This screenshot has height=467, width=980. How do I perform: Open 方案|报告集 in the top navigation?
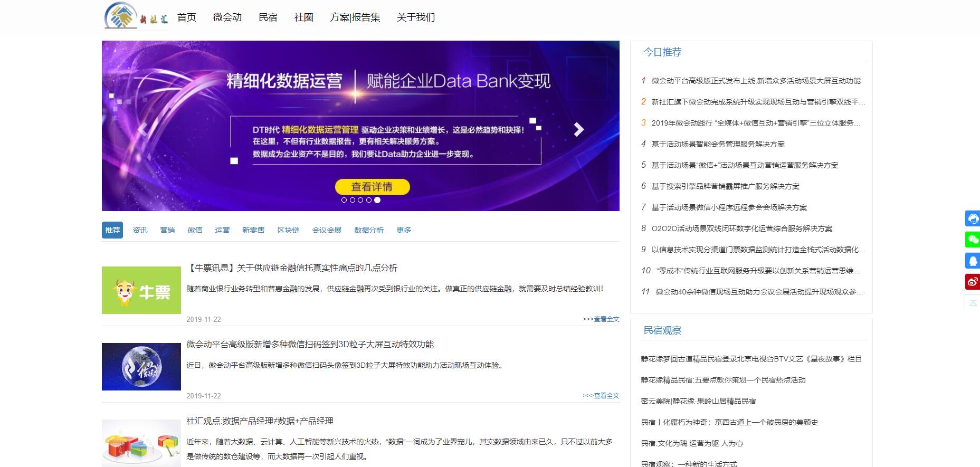coord(355,17)
